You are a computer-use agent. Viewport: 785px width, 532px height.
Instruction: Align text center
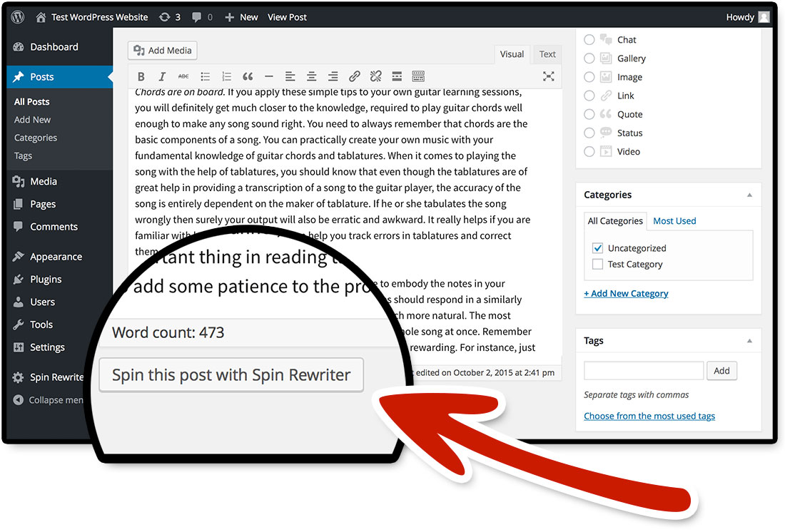(x=311, y=76)
